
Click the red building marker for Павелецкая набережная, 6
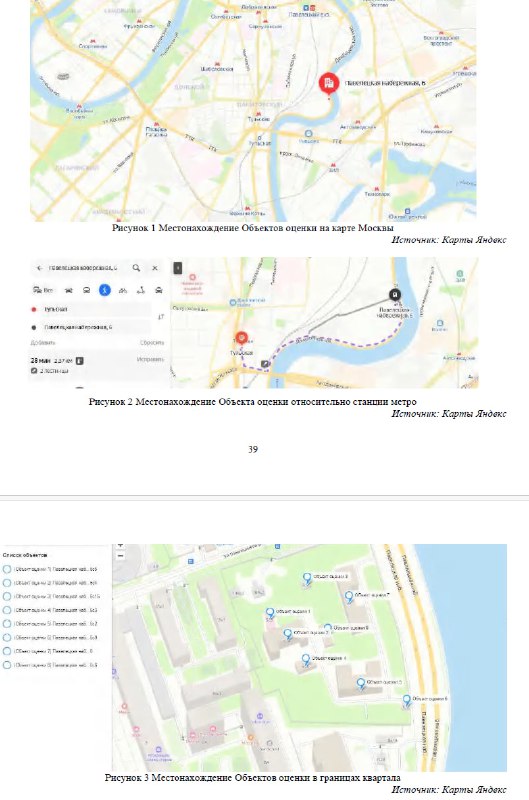(x=329, y=83)
